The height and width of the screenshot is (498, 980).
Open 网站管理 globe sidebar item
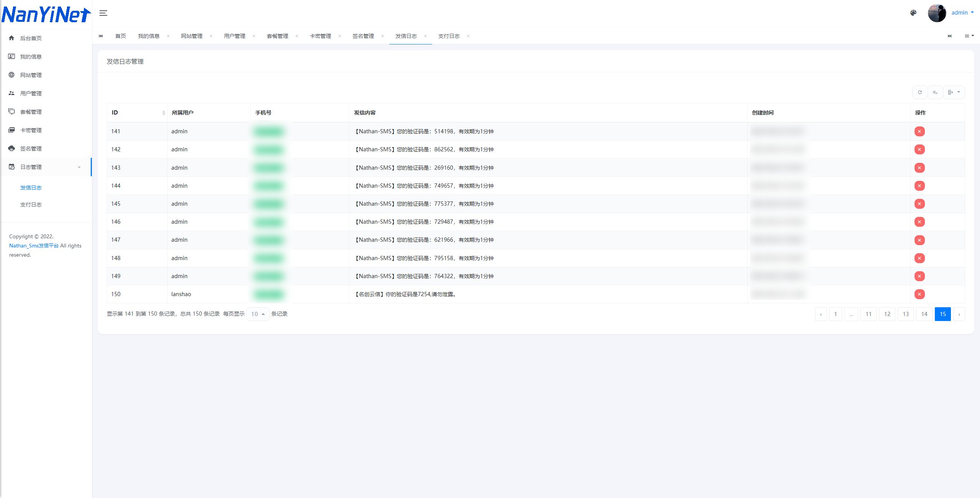31,75
